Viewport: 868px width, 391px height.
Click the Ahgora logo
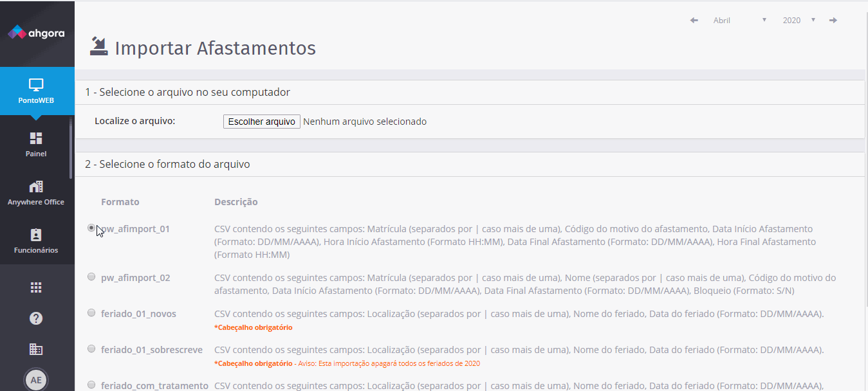[36, 32]
